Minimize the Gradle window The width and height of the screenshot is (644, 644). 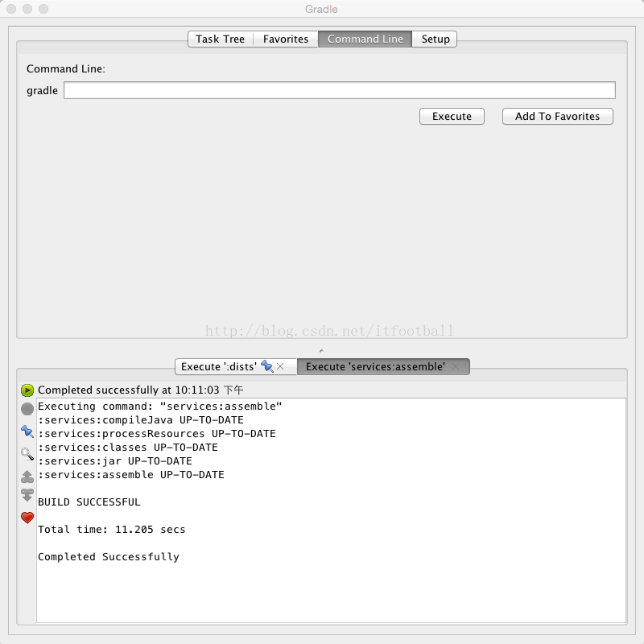point(27,9)
